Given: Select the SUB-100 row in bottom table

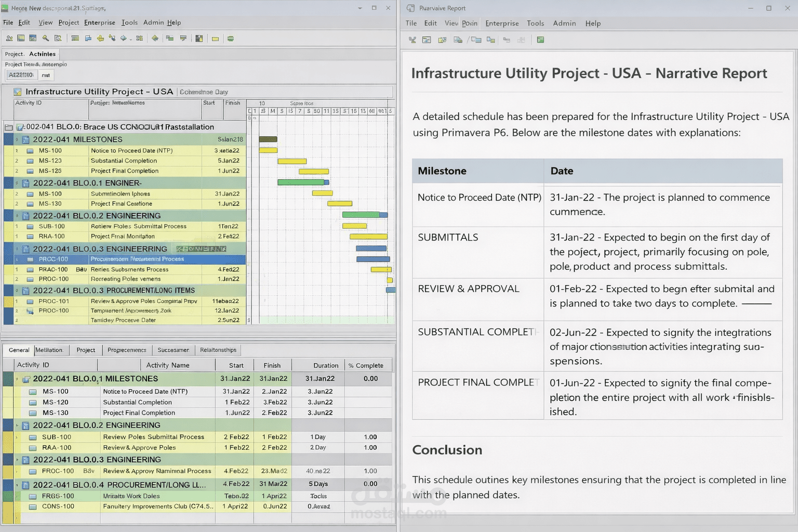Looking at the screenshot, I should point(197,437).
